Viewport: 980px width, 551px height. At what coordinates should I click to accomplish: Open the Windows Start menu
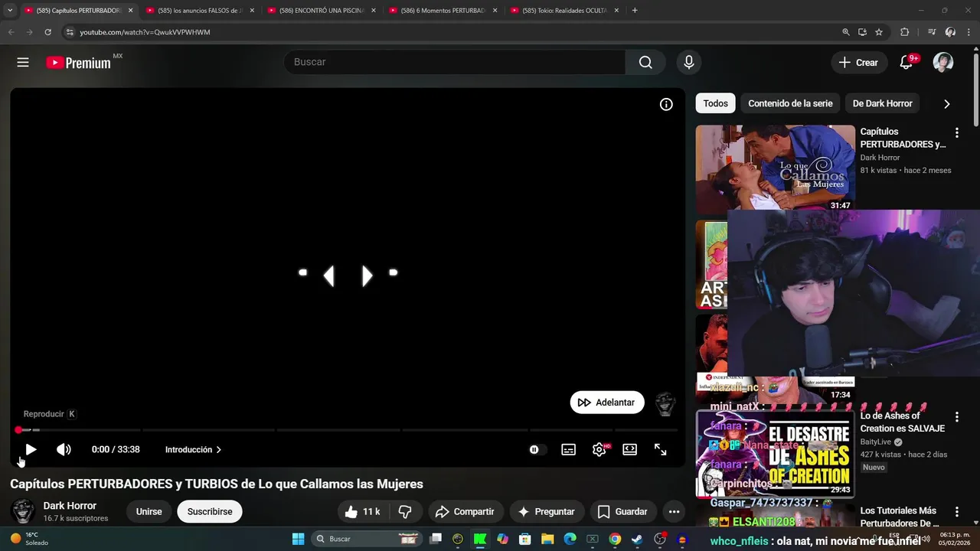tap(298, 539)
